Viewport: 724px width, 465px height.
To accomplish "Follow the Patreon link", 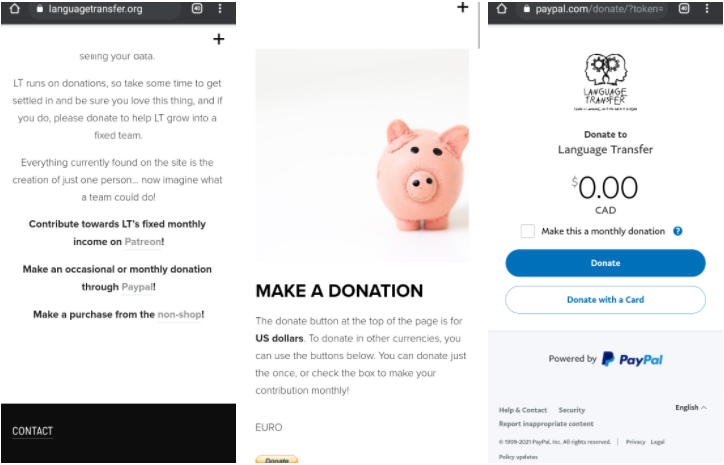I will click(x=143, y=242).
